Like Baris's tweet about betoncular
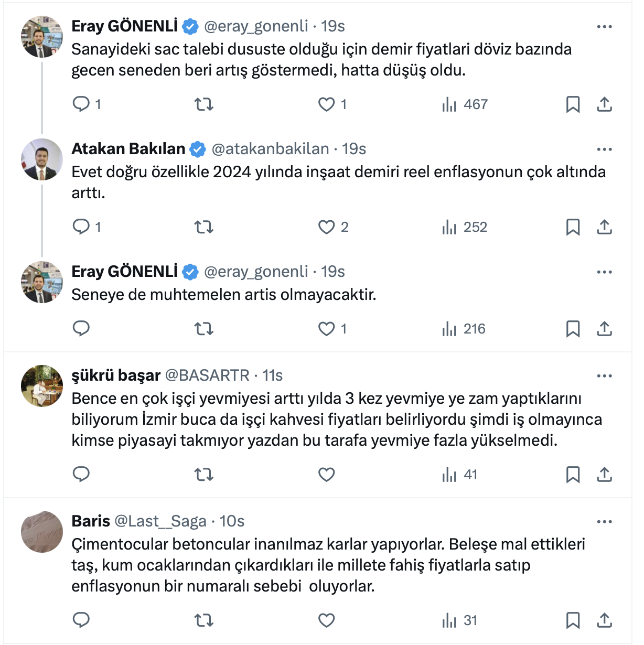The image size is (644, 645). (327, 620)
